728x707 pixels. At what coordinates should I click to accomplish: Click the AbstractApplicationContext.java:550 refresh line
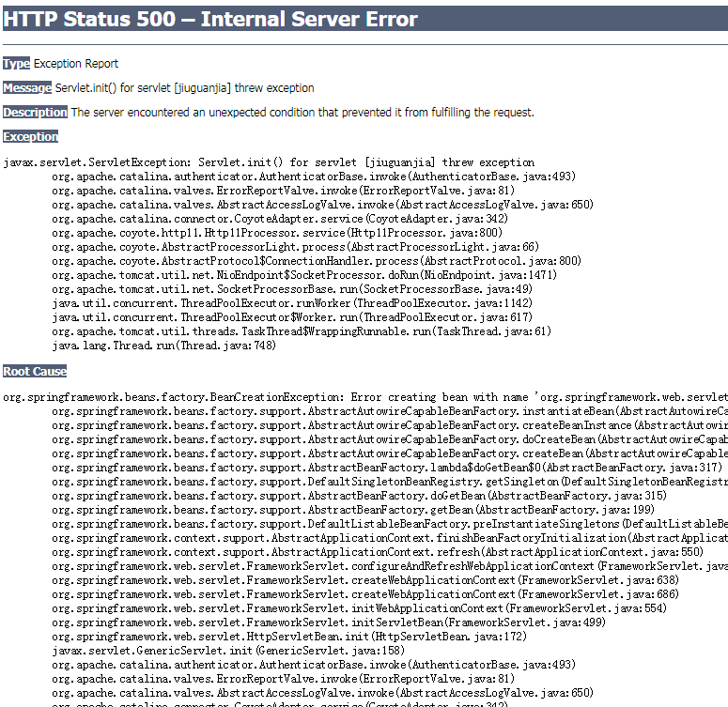point(378,552)
